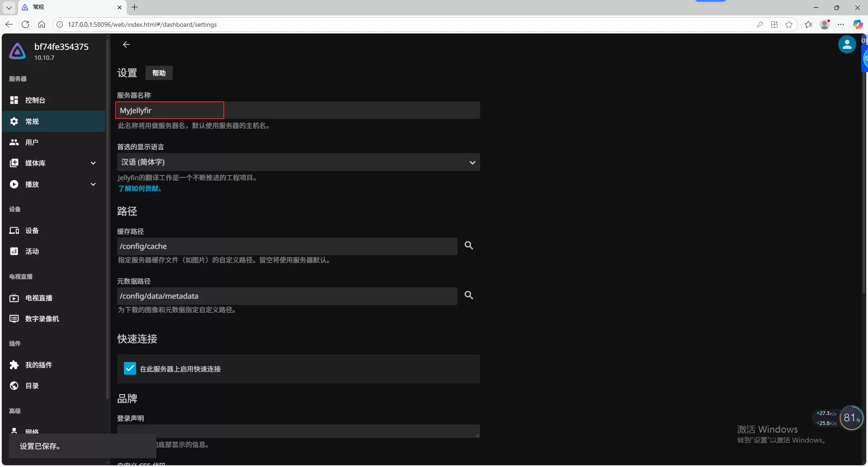Open the 首选的显示语言 language dropdown
Viewport: 868px width, 467px height.
click(x=298, y=162)
